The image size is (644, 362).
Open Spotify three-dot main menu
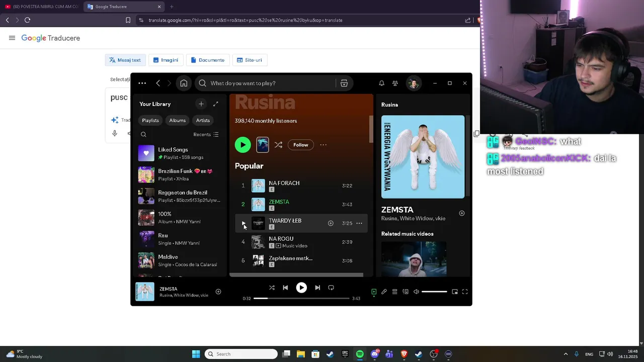tap(142, 83)
